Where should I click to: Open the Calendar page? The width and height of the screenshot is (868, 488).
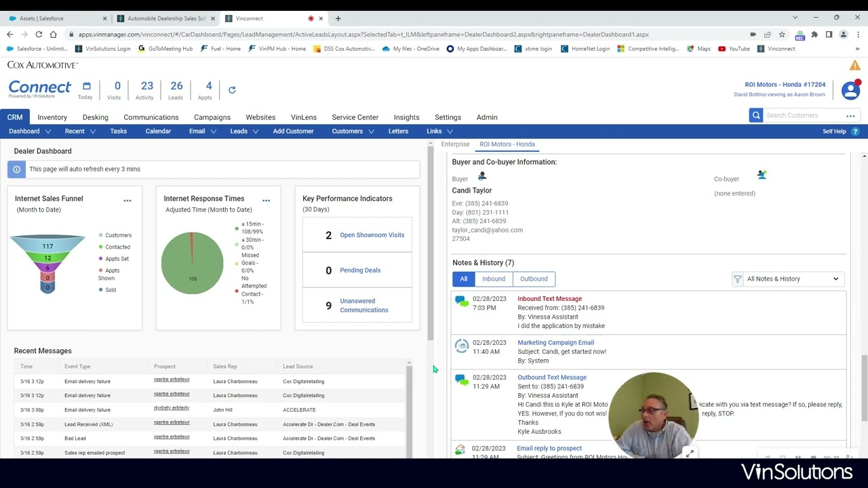click(158, 131)
